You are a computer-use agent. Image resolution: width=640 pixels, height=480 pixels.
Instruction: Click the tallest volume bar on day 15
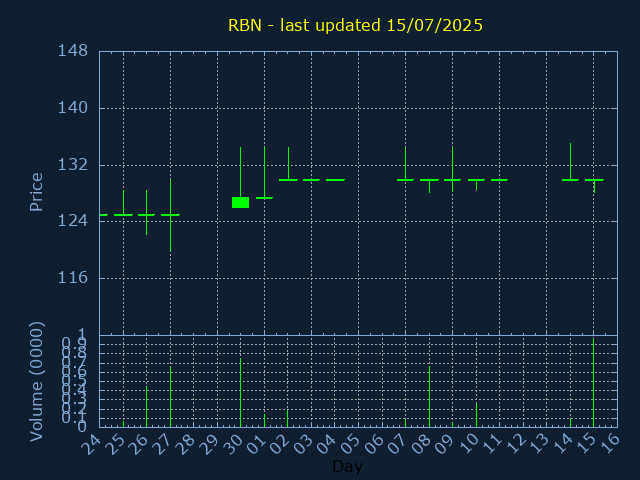593,382
